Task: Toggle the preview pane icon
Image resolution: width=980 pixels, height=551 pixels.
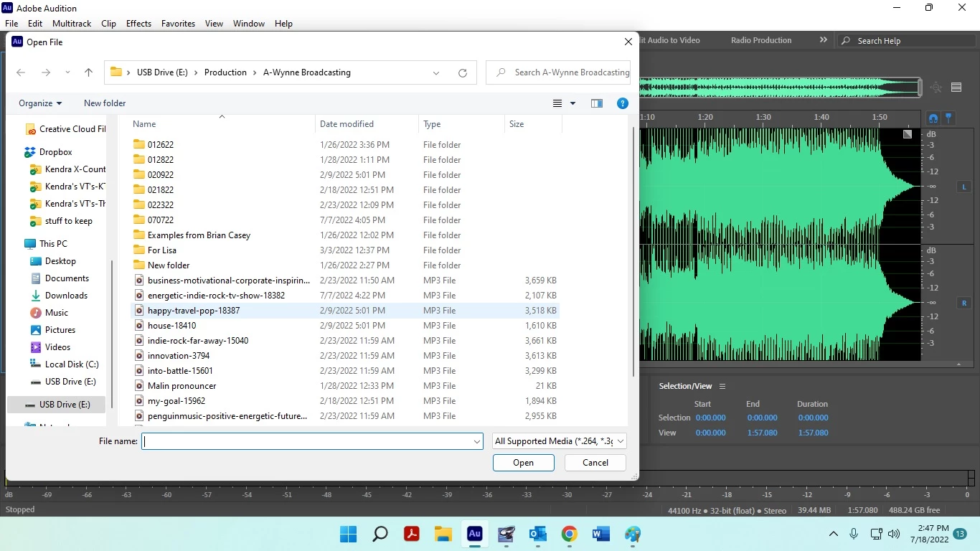Action: [x=597, y=103]
